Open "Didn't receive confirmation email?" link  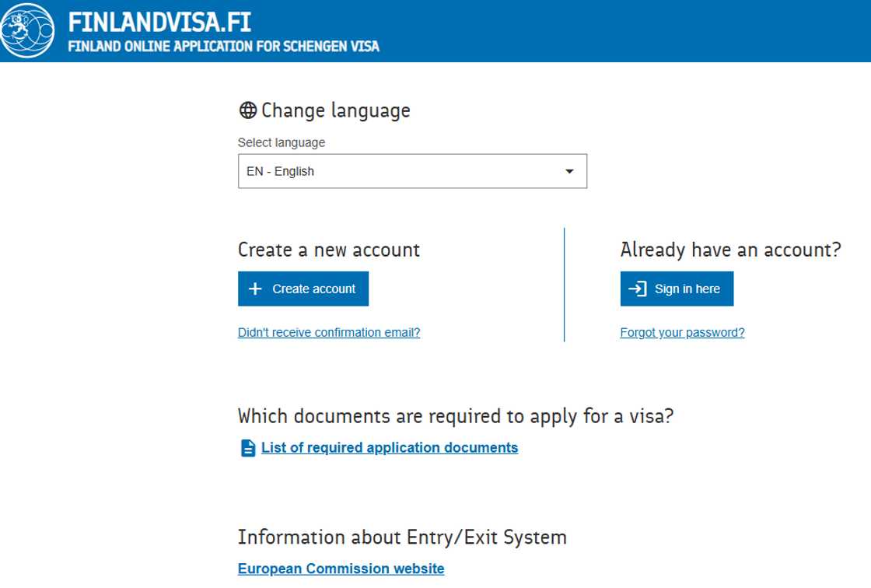(329, 332)
